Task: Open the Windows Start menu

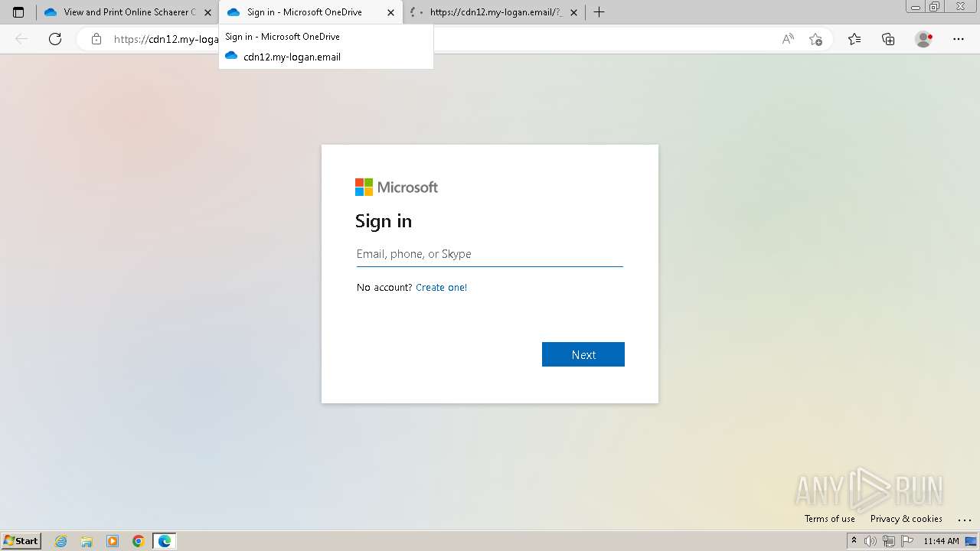Action: pos(21,540)
